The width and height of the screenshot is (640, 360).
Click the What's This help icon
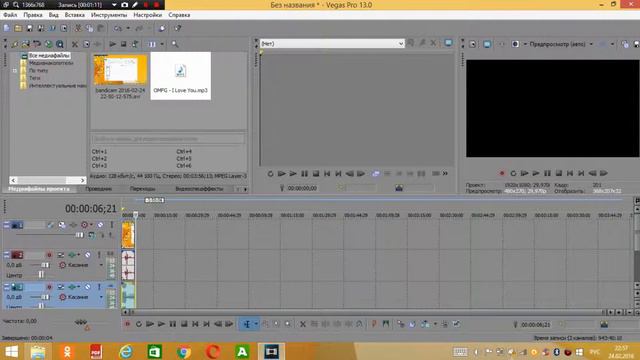pyautogui.click(x=178, y=28)
